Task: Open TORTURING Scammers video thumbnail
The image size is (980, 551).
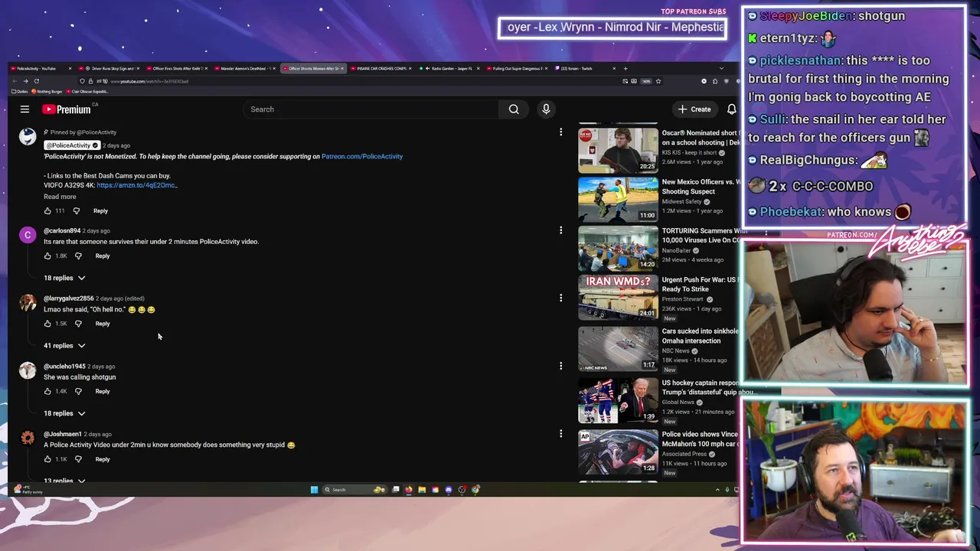Action: [x=618, y=248]
